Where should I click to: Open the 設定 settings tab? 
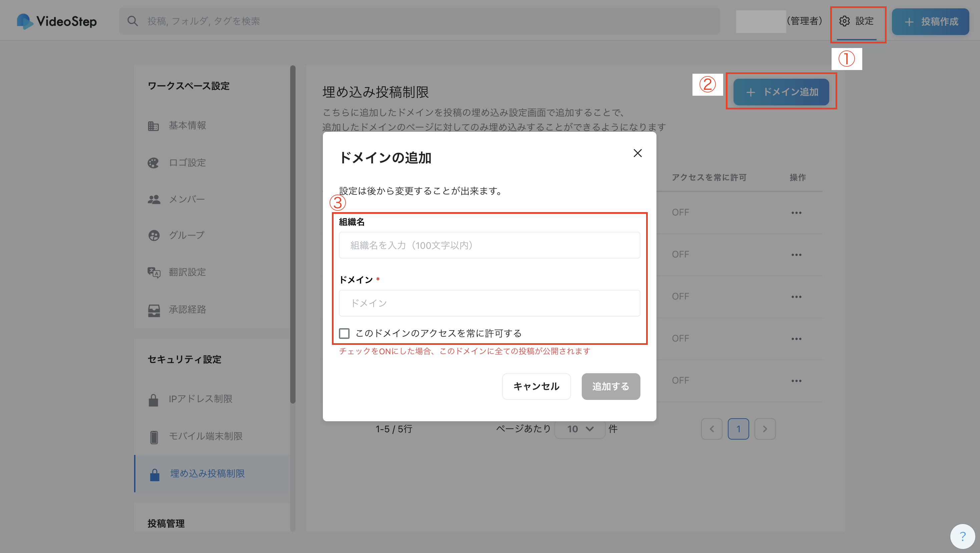[857, 21]
